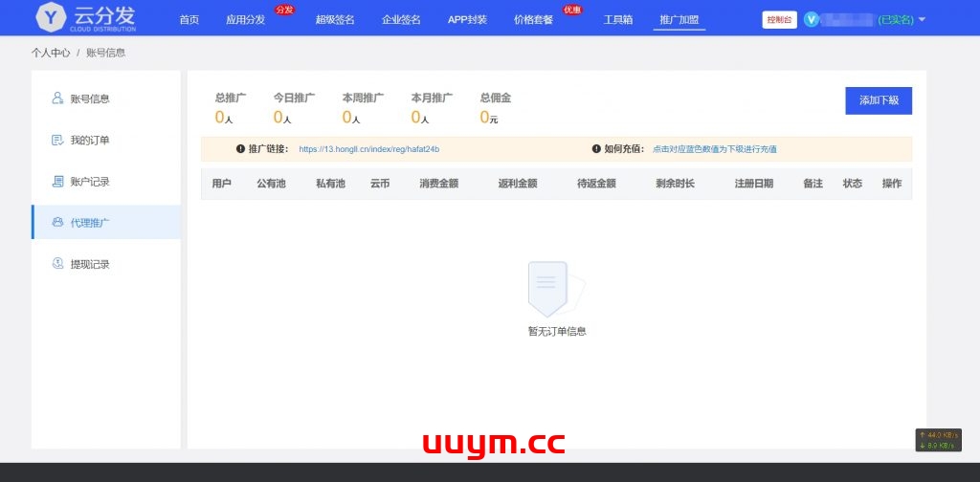
Task: Open the 超级签名 nav item
Action: 335,20
